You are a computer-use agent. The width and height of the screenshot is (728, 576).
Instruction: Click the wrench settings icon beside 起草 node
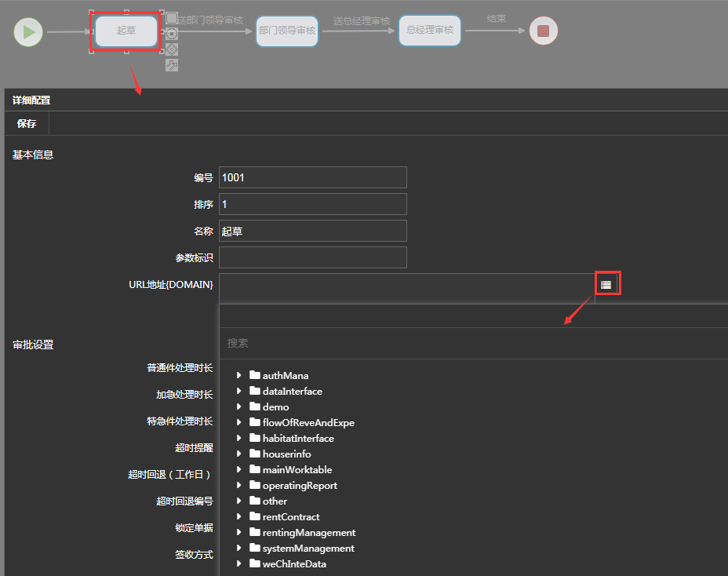172,65
